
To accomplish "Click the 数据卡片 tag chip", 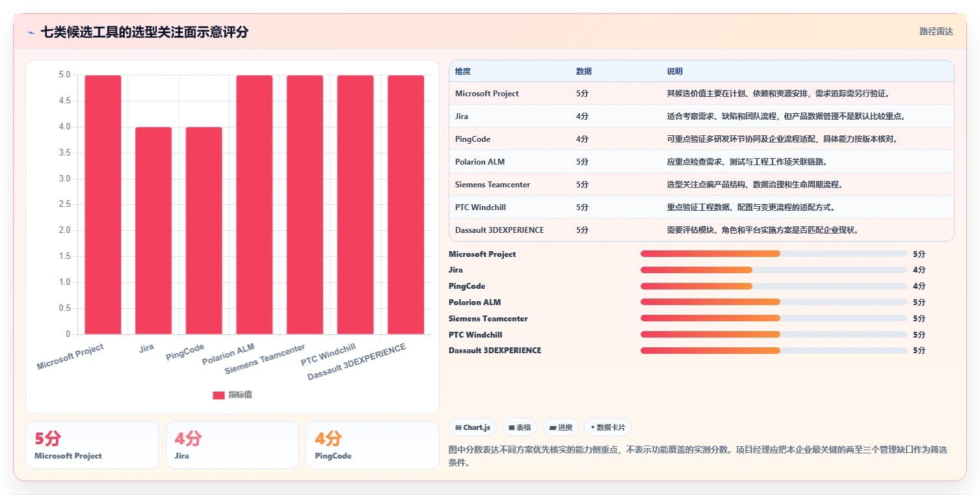I will tap(608, 427).
